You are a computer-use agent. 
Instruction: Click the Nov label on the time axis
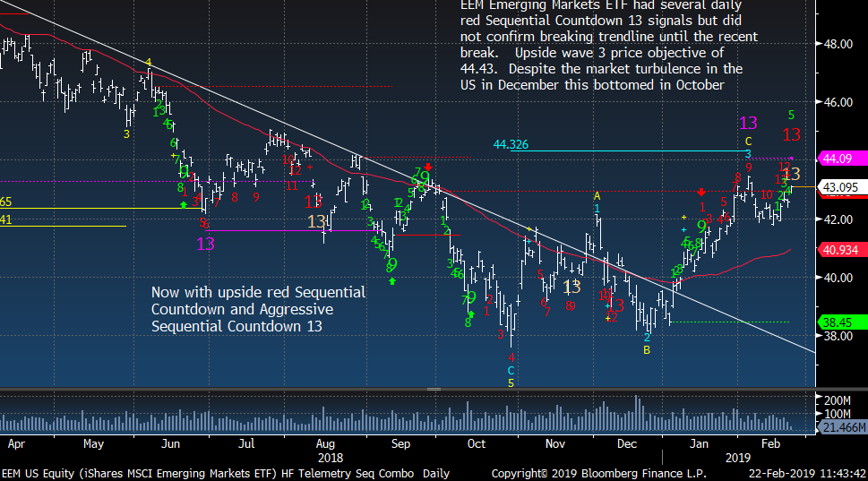555,444
